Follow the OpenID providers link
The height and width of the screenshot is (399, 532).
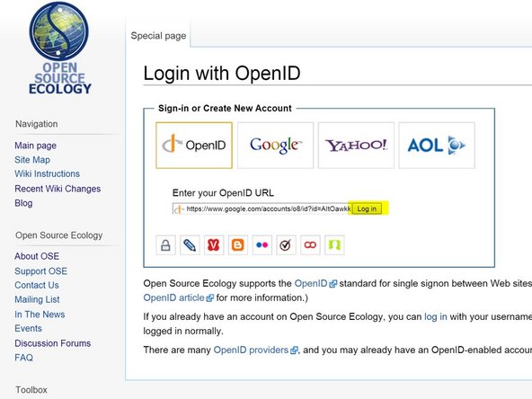(x=251, y=350)
